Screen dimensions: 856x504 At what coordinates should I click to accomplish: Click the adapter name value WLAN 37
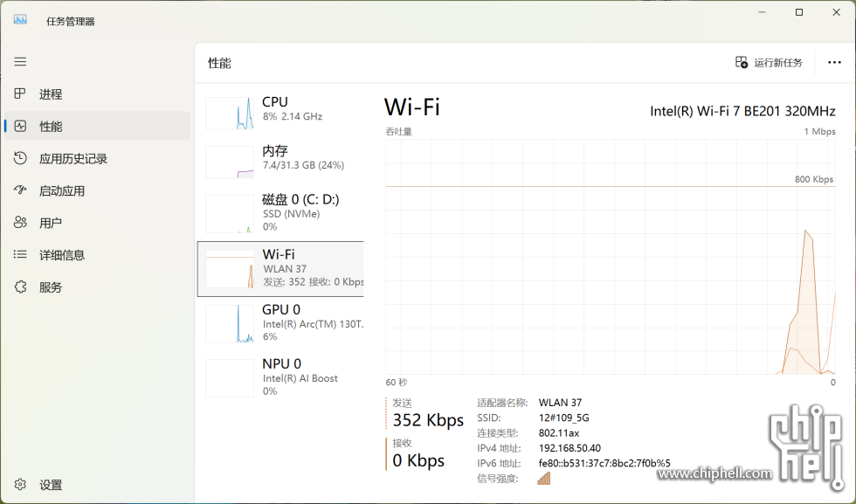point(560,403)
